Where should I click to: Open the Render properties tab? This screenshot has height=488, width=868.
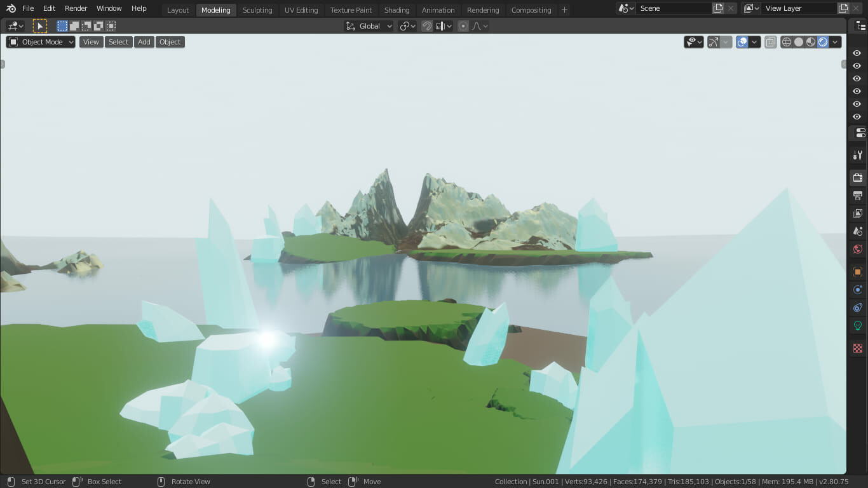857,177
